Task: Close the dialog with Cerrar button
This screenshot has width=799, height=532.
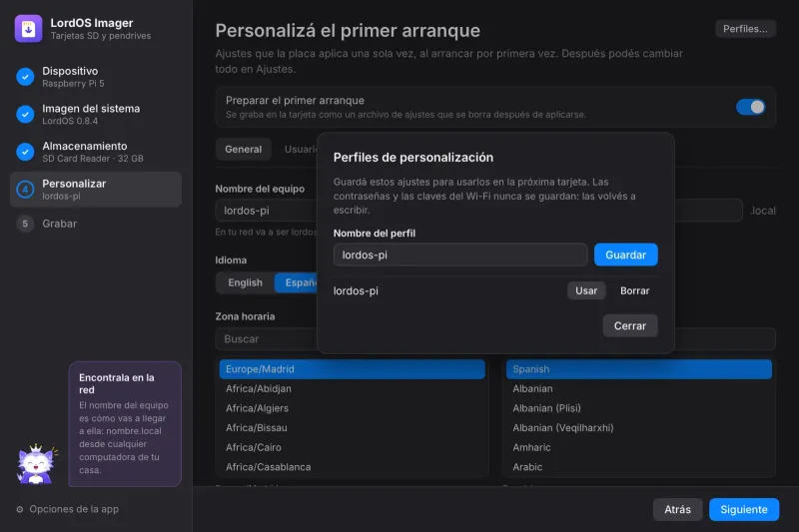Action: pos(630,325)
